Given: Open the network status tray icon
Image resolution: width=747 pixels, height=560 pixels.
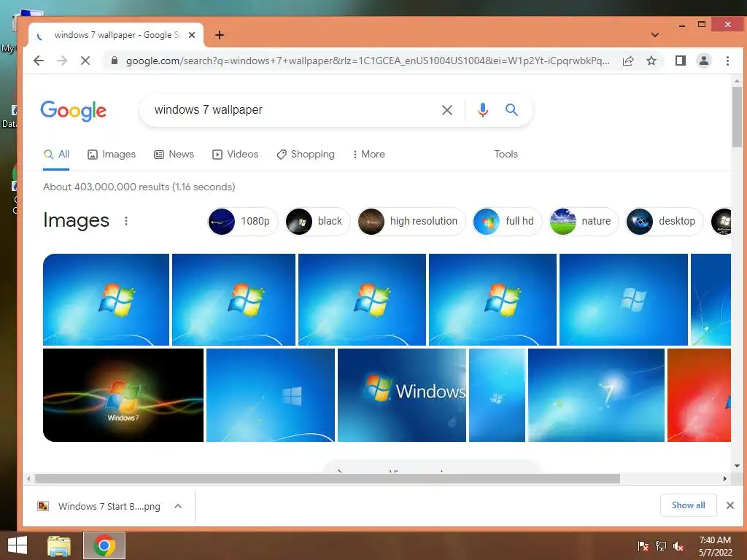Looking at the screenshot, I should coord(661,545).
